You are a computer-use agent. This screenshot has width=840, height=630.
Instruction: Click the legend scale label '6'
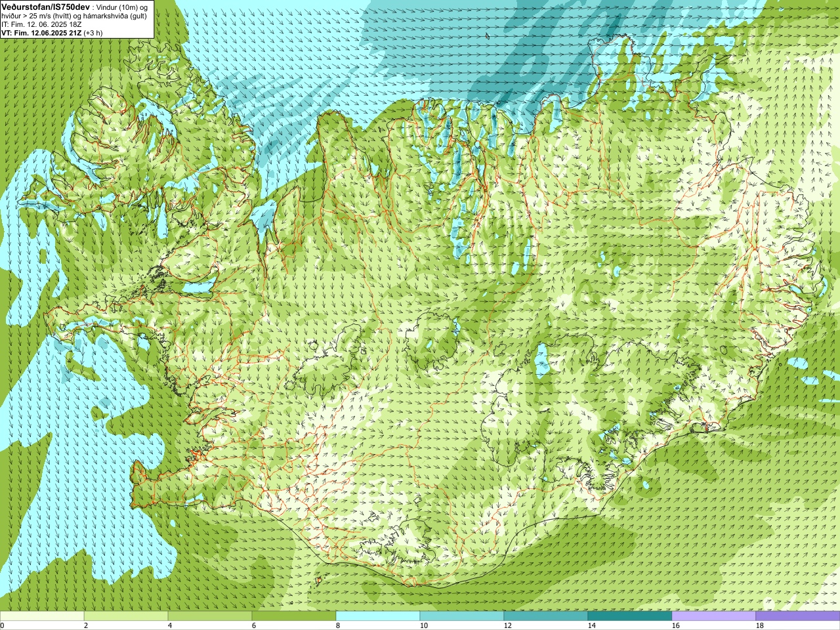tap(254, 625)
